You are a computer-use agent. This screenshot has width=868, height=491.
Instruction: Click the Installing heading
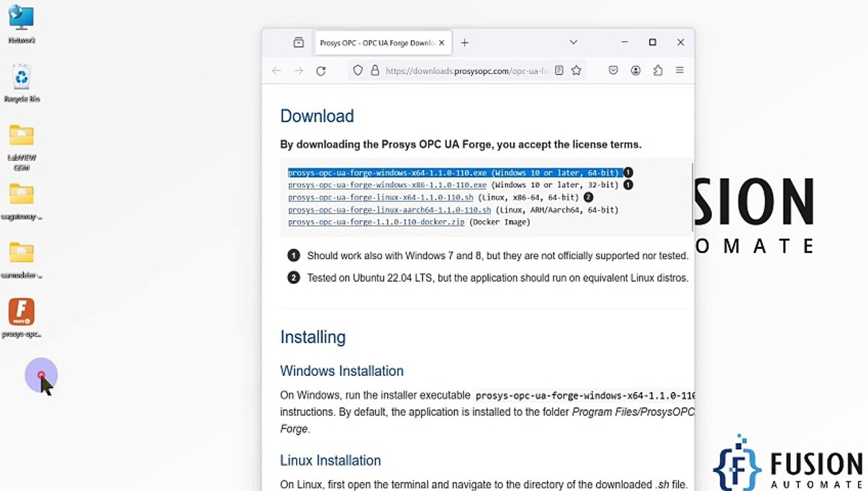313,337
